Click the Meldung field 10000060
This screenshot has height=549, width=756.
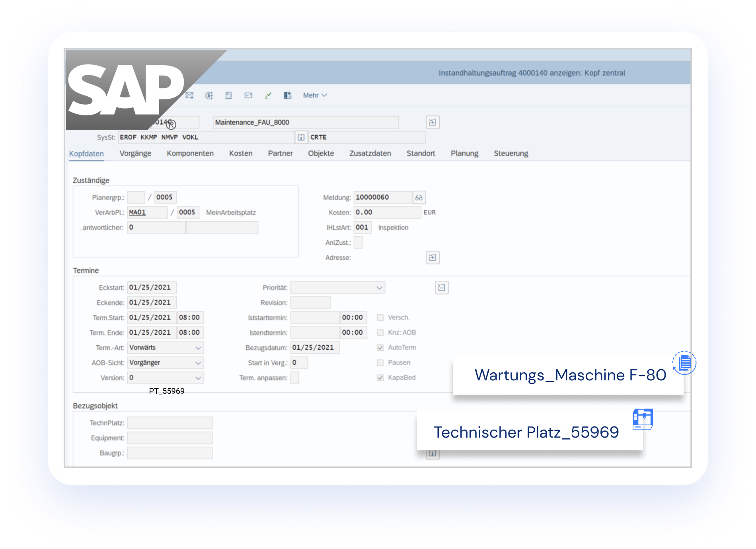pyautogui.click(x=383, y=197)
